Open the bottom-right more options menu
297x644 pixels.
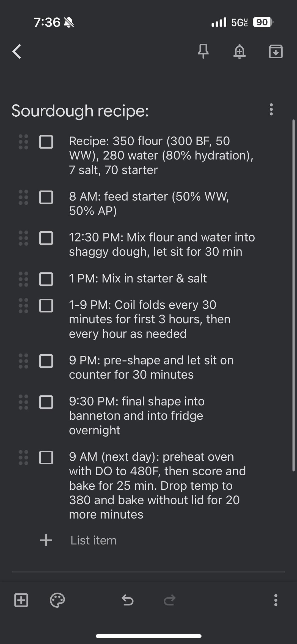coord(276,600)
